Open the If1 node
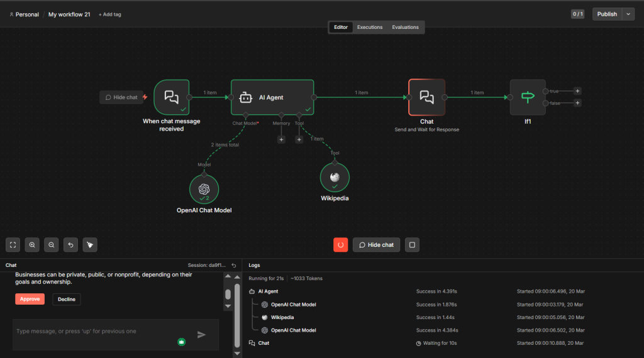 click(x=528, y=97)
